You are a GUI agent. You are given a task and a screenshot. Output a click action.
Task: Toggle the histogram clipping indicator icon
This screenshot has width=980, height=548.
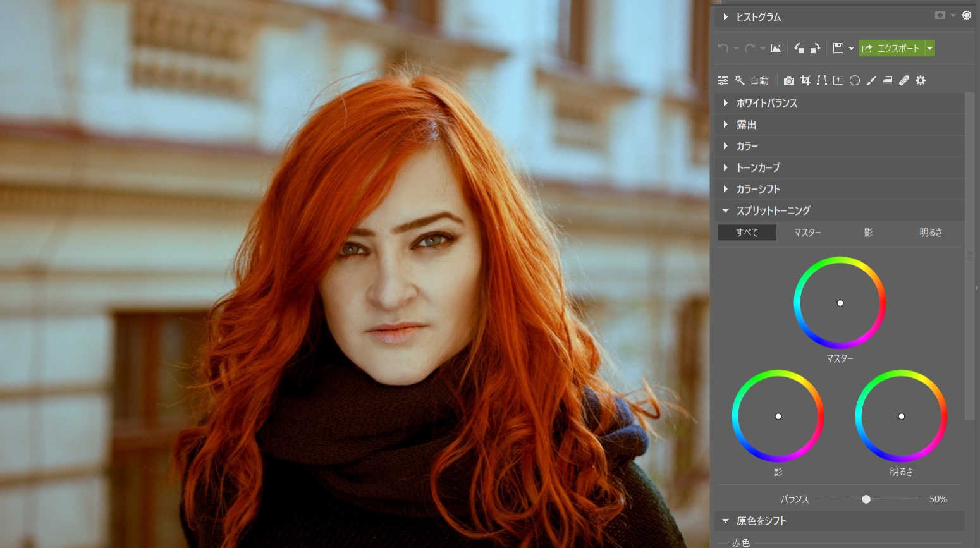[x=940, y=15]
